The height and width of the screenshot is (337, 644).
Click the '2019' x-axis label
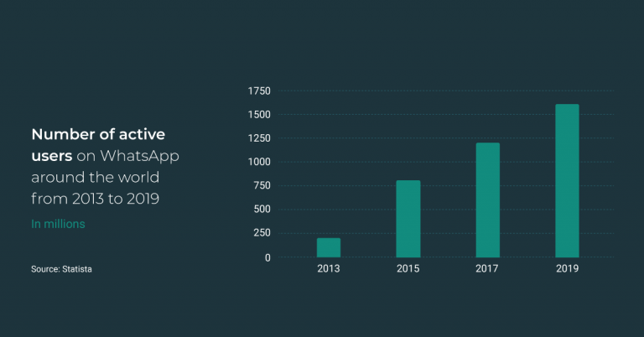click(x=567, y=268)
